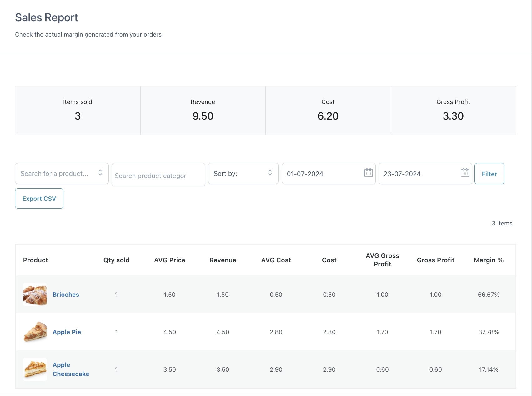Click the Qty sold column header
532x396 pixels.
coord(116,260)
